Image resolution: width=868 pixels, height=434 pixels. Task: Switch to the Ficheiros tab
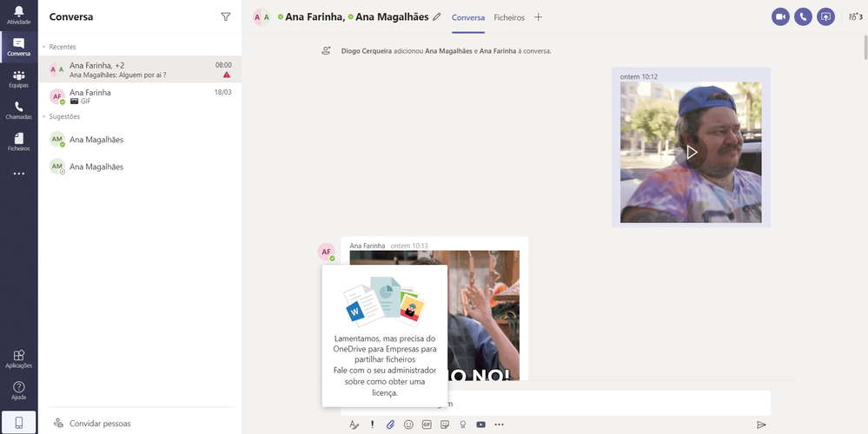pyautogui.click(x=509, y=17)
